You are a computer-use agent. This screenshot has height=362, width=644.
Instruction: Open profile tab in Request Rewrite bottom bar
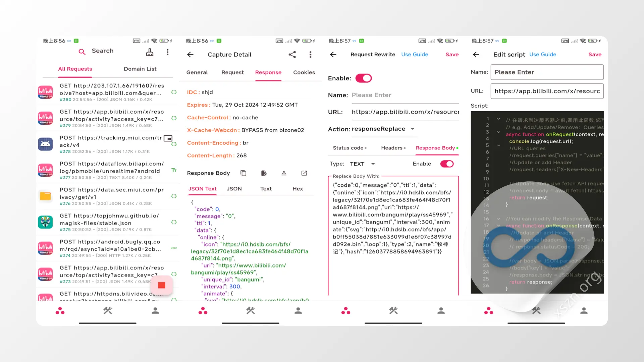(441, 311)
